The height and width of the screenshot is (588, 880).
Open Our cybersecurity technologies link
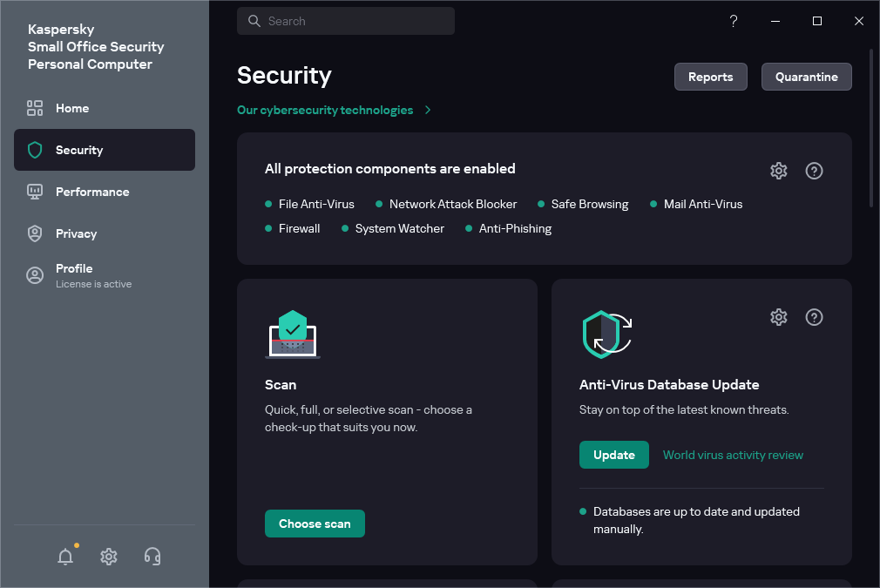click(325, 110)
